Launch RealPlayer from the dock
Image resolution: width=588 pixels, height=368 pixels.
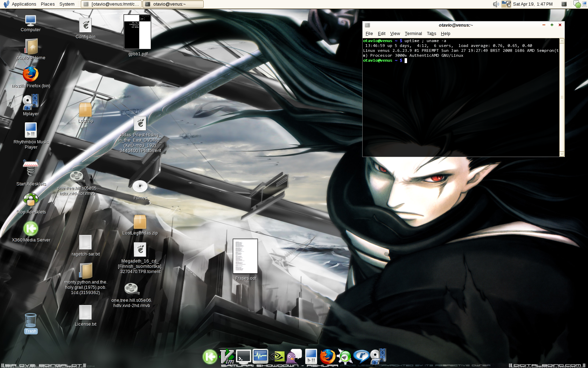tap(361, 357)
